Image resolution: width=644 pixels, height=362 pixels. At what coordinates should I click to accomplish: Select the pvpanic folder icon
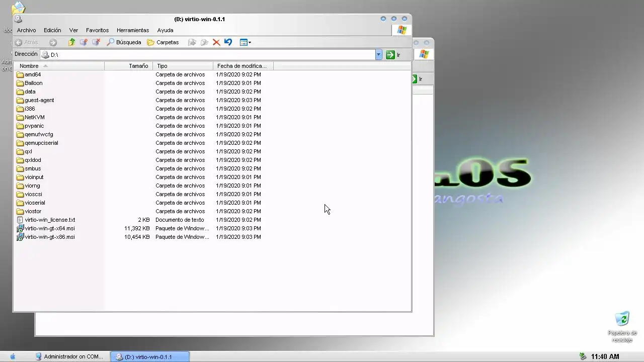20,126
